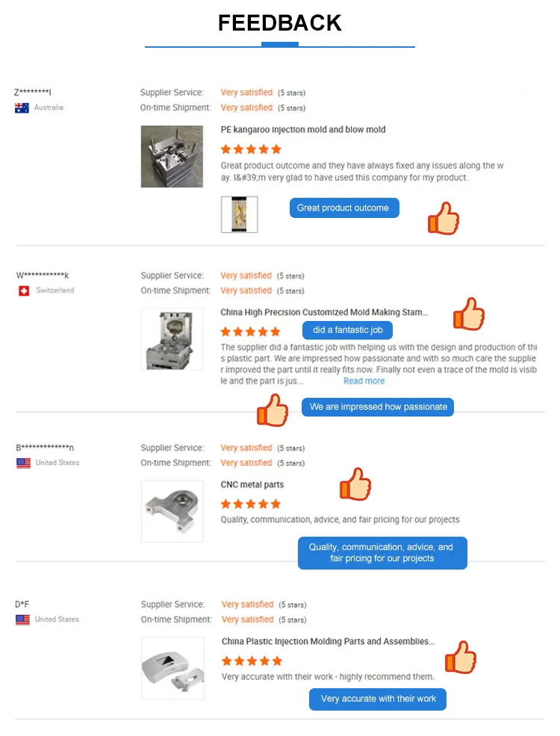View the plastic injection molding parts thumbnail

(x=172, y=667)
